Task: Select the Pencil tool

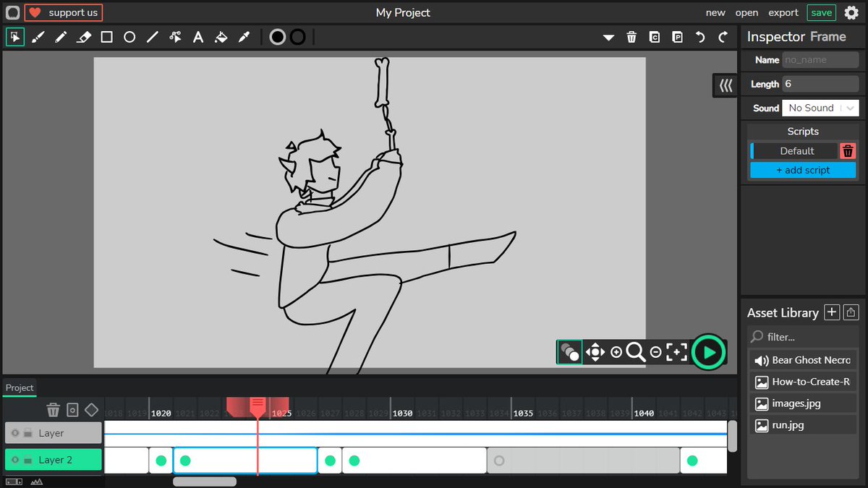Action: [61, 37]
